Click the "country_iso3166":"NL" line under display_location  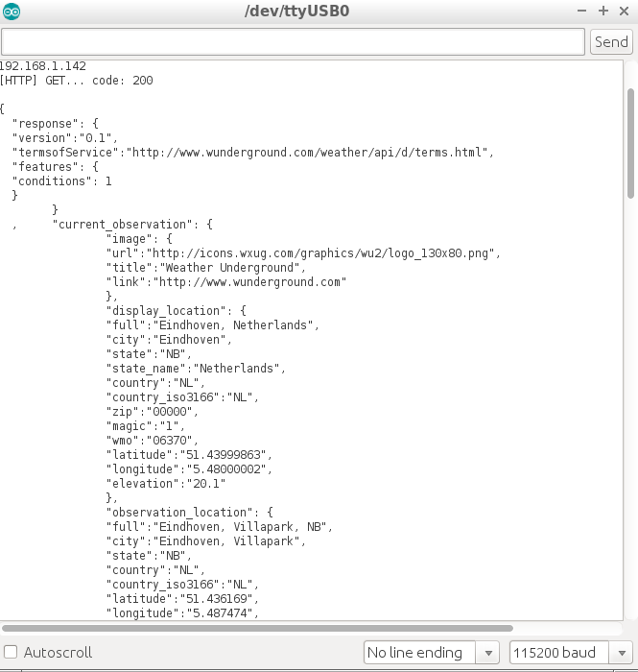tap(182, 397)
